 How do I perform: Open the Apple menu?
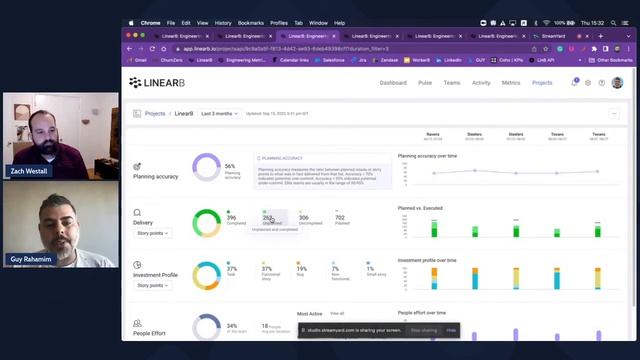pos(131,23)
